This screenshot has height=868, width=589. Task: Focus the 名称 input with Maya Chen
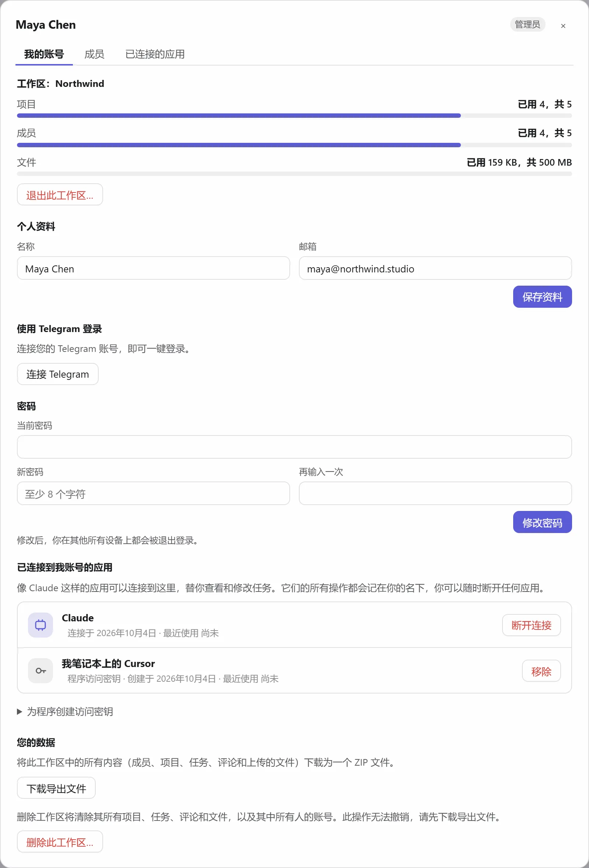point(154,268)
